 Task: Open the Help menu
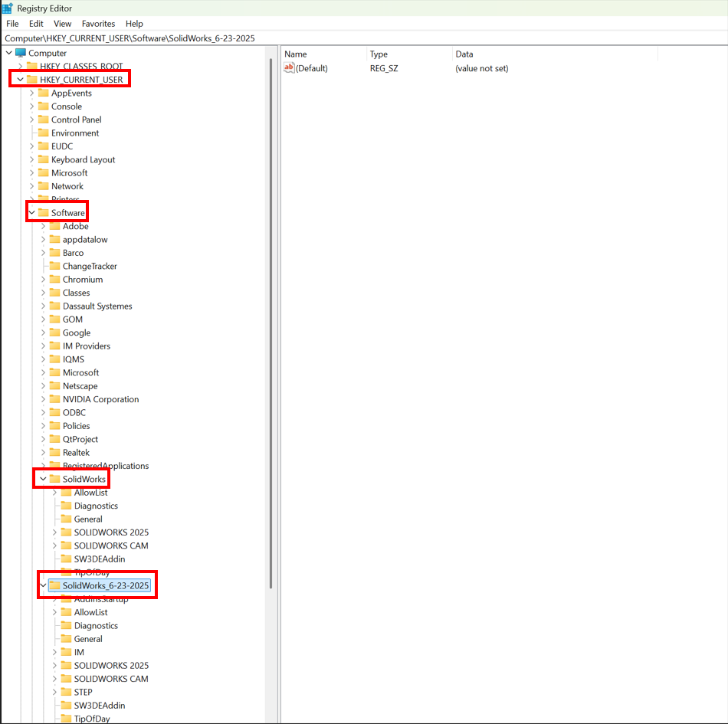134,24
